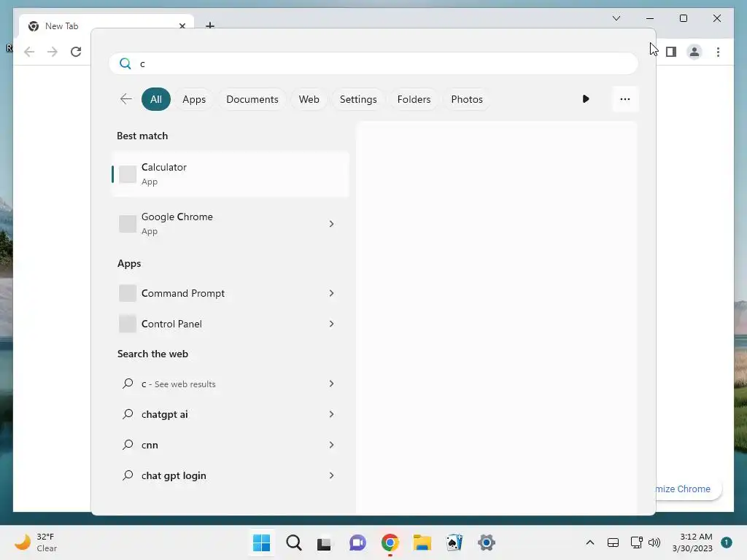Image resolution: width=747 pixels, height=560 pixels.
Task: Open the volume speaker icon
Action: coord(654,542)
